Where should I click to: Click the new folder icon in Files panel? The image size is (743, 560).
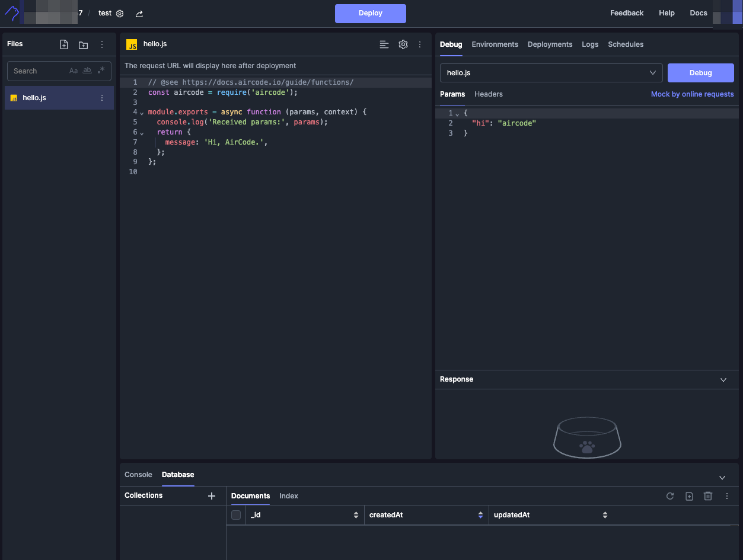tap(83, 44)
